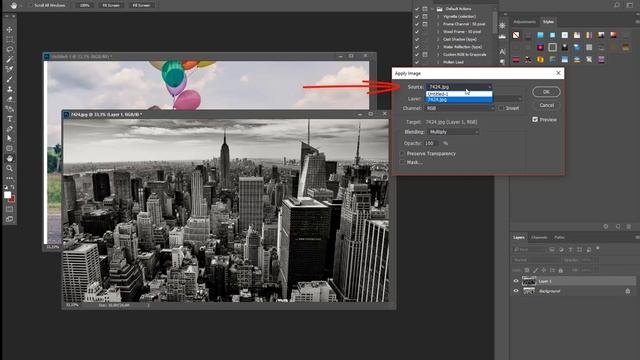Hide the Background layer eye icon
Screen dimensions: 640x360
[516, 291]
